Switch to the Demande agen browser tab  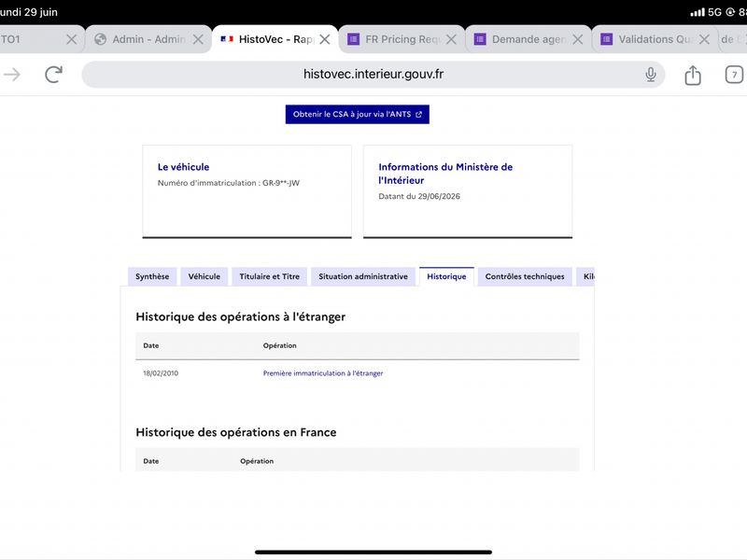[x=529, y=39]
